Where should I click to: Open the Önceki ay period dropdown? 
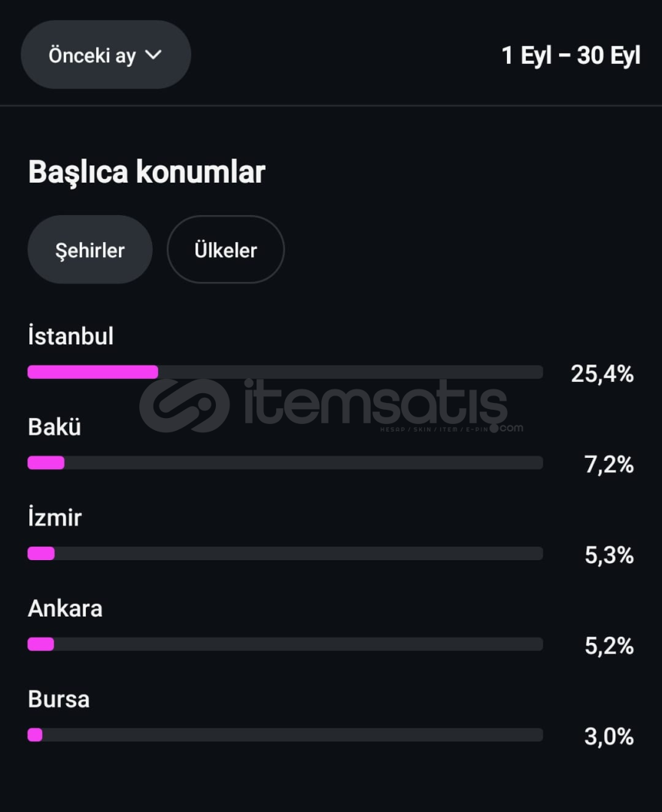(x=105, y=55)
